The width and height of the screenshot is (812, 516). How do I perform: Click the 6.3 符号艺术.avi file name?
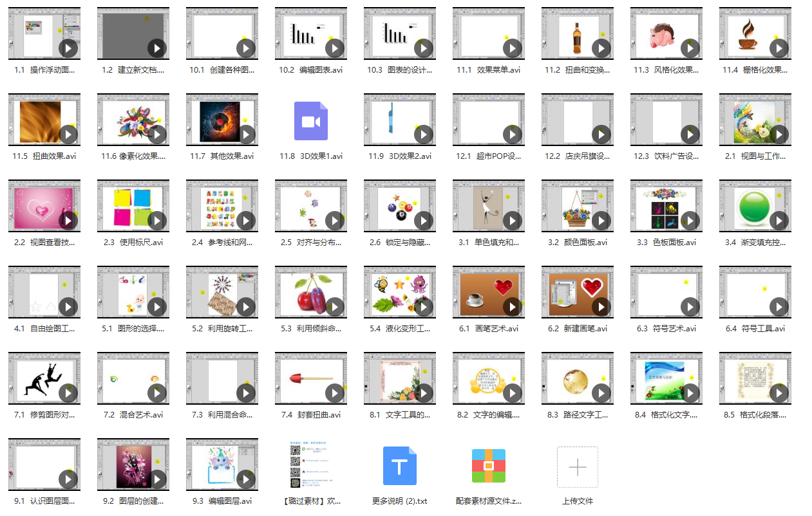[666, 329]
